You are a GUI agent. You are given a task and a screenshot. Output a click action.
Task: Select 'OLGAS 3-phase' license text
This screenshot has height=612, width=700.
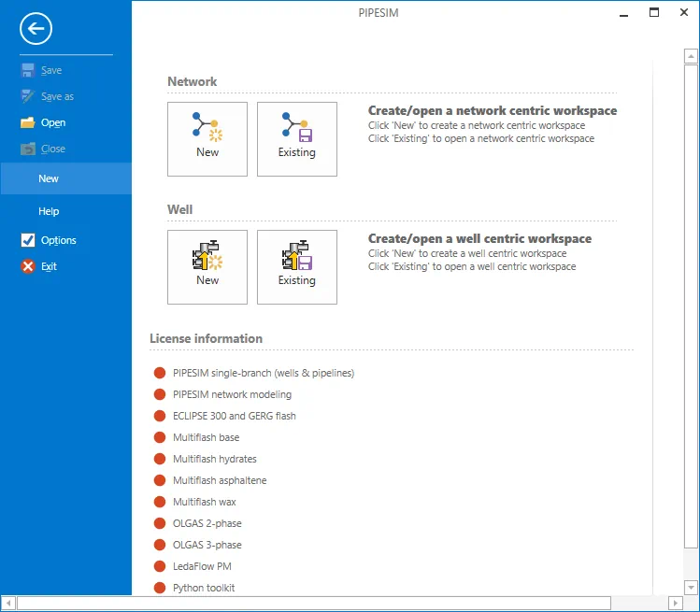(x=207, y=545)
